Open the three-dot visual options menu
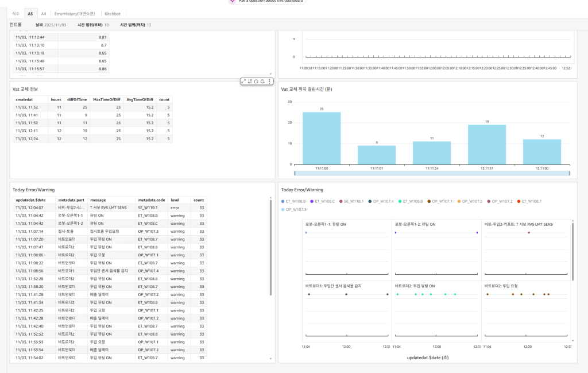 click(269, 82)
